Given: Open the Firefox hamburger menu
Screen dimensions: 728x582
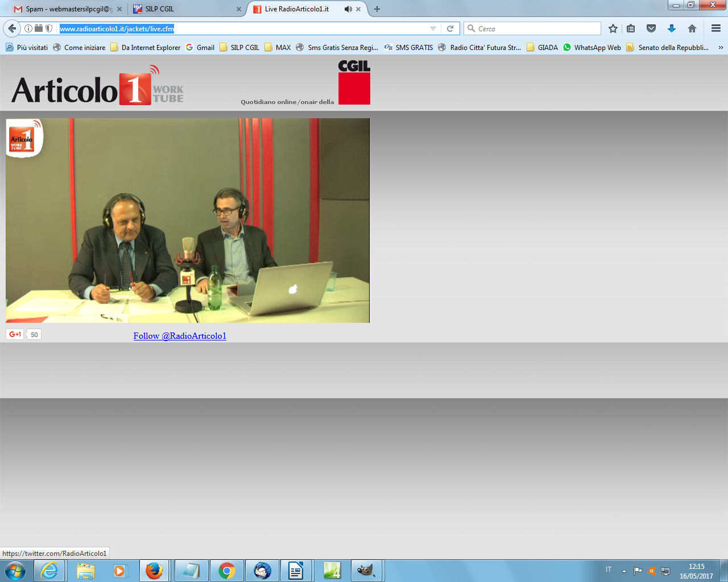Looking at the screenshot, I should [x=715, y=28].
